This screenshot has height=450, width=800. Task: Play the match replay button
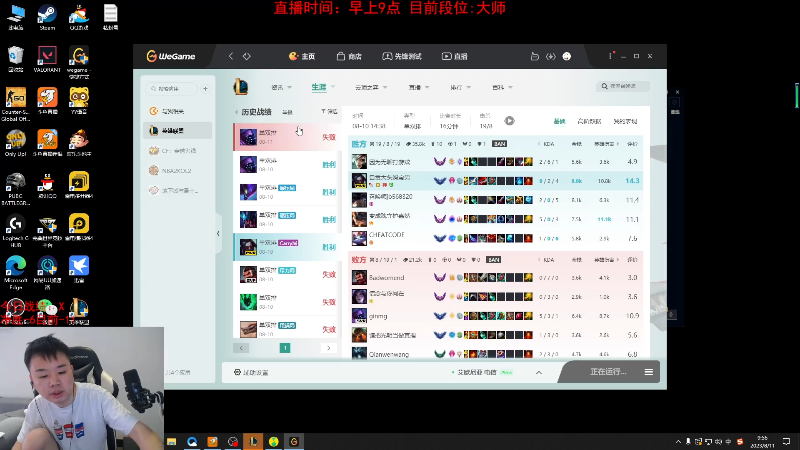point(509,121)
